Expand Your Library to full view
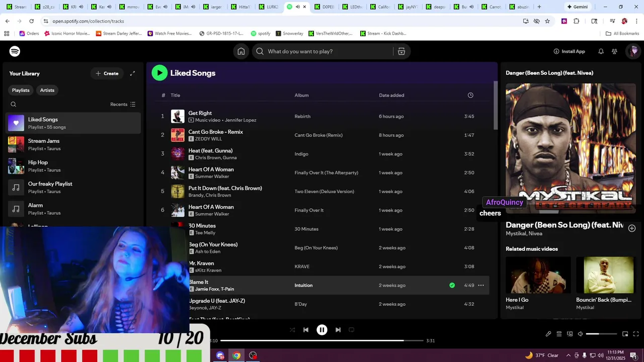Image resolution: width=644 pixels, height=362 pixels. coord(132,73)
